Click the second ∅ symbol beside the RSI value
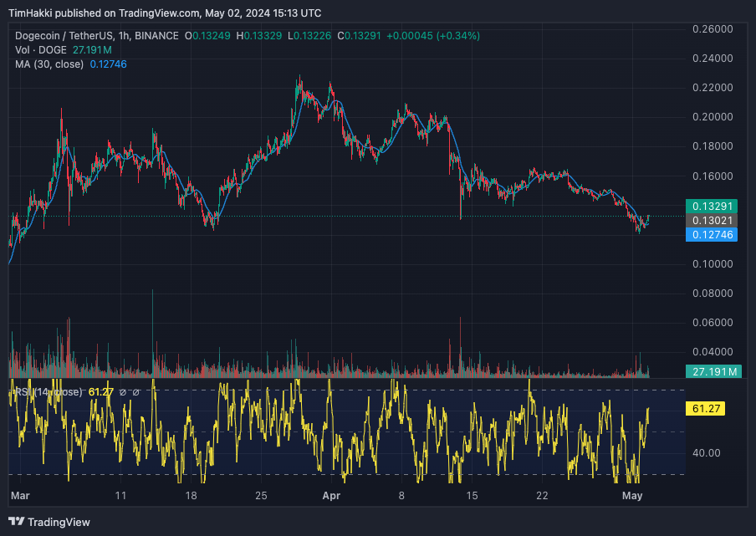756x536 pixels. point(135,392)
